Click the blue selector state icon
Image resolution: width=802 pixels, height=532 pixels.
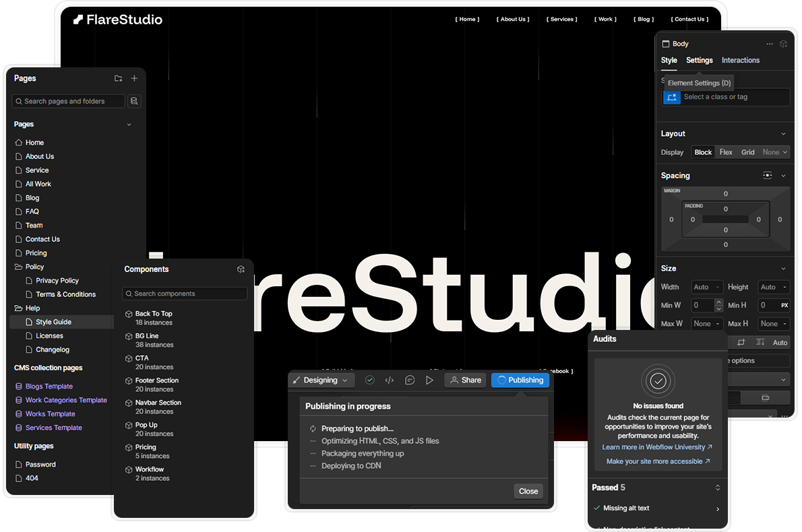[672, 97]
